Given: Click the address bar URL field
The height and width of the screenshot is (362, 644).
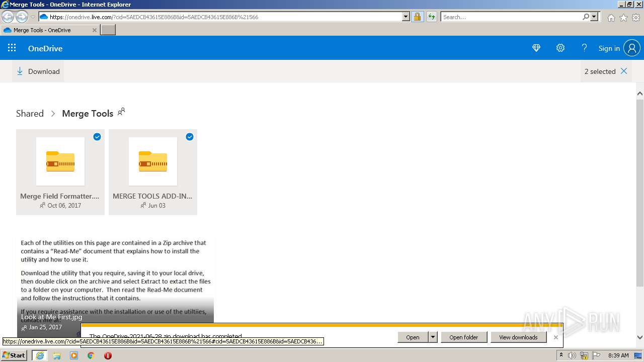Looking at the screenshot, I should (x=221, y=17).
